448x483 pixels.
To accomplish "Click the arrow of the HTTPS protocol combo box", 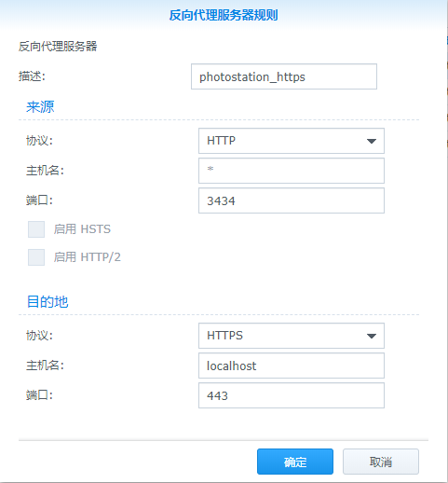I will [372, 336].
